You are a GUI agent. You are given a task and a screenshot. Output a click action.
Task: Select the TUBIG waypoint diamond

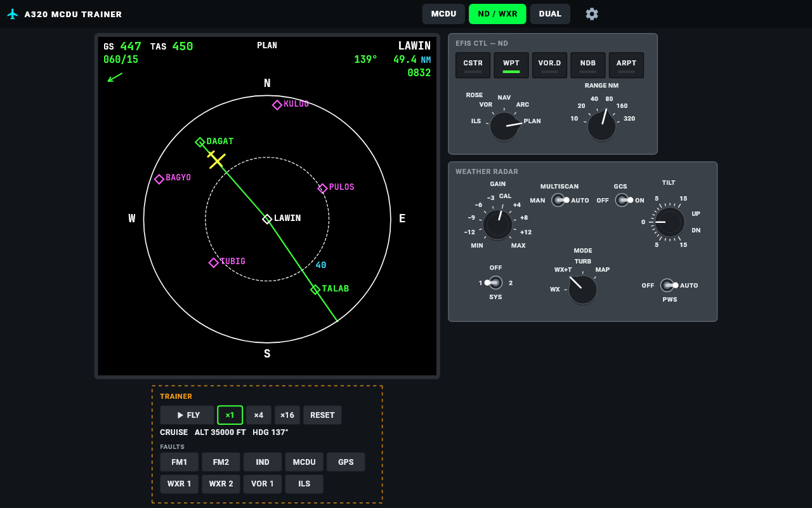(x=214, y=262)
